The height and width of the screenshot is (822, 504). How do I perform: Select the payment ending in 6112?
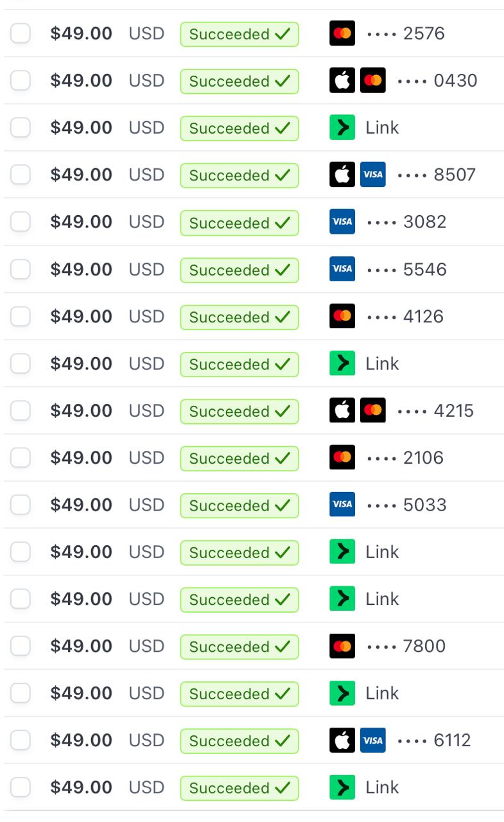point(21,740)
